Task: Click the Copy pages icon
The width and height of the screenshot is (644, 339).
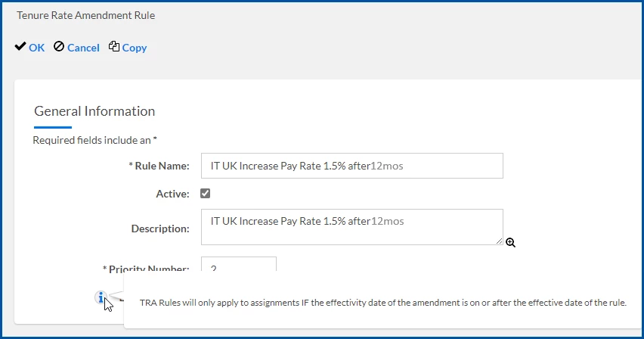Action: [114, 47]
